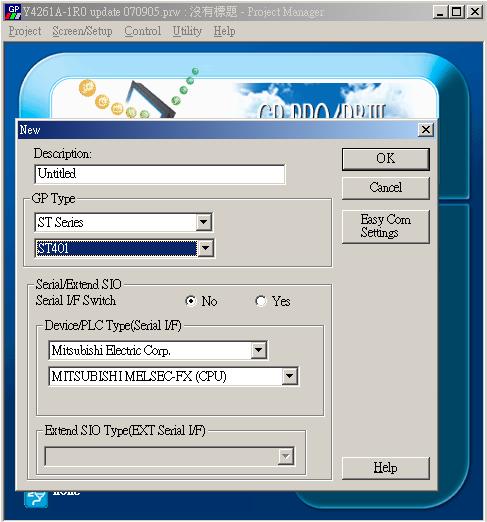
Task: Close the New dialog with X
Action: pyautogui.click(x=426, y=130)
